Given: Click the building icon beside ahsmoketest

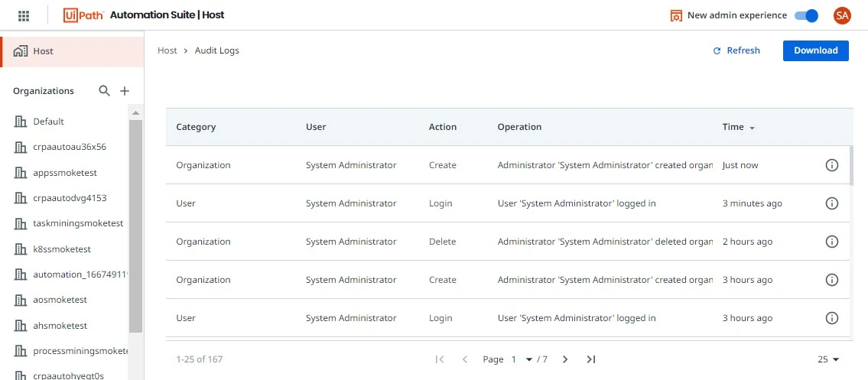Looking at the screenshot, I should pyautogui.click(x=20, y=325).
